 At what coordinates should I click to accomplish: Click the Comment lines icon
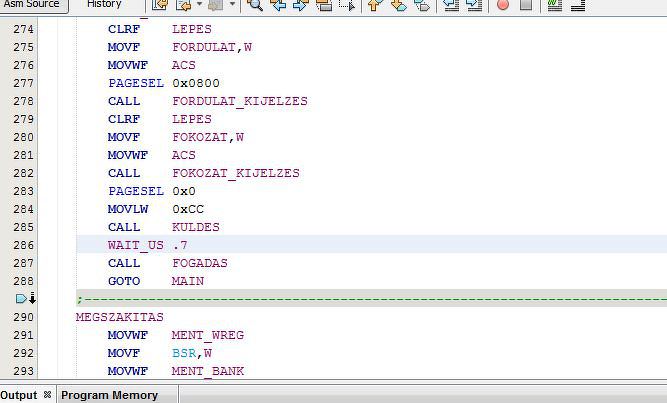click(x=555, y=5)
